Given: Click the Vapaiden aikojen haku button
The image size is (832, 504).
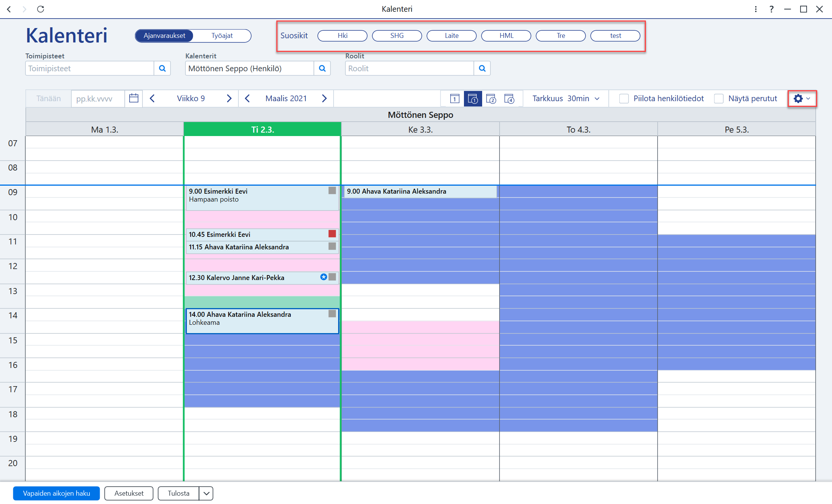Looking at the screenshot, I should tap(56, 493).
